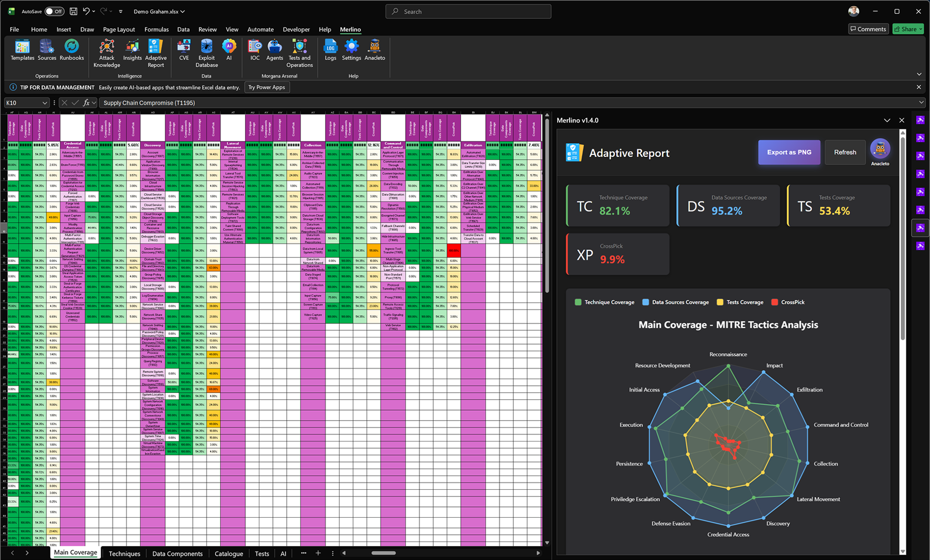Select the Exploit Database icon
930x560 pixels.
click(206, 52)
